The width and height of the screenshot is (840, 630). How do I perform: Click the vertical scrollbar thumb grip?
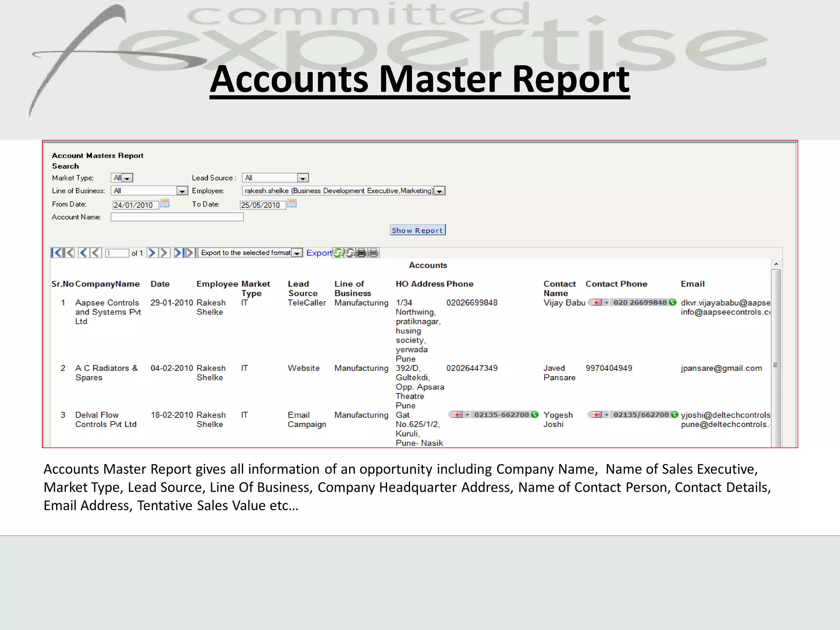click(776, 365)
